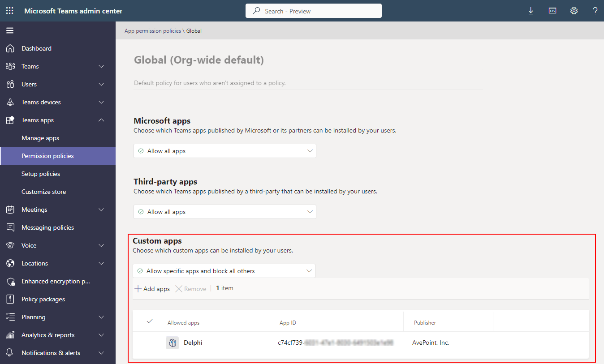Open the app launcher waffle icon
The width and height of the screenshot is (604, 364).
(10, 11)
